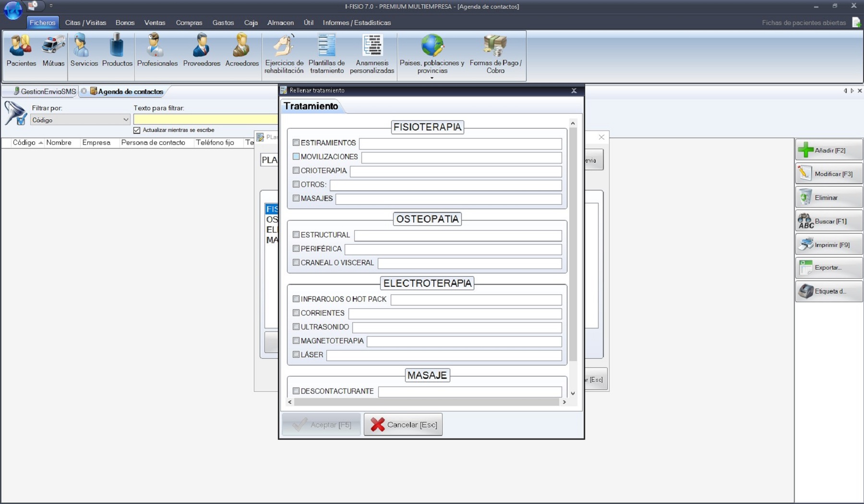
Task: Click Añadir [F2] button
Action: [829, 150]
